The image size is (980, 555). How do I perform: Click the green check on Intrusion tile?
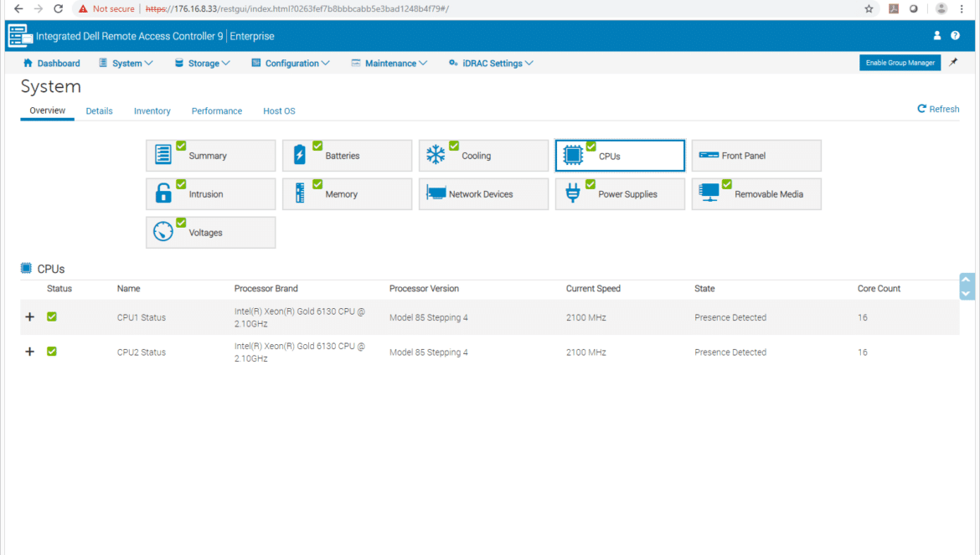click(181, 184)
